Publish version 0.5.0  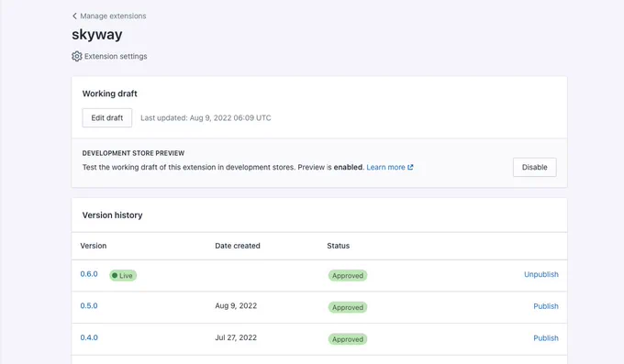(x=546, y=306)
